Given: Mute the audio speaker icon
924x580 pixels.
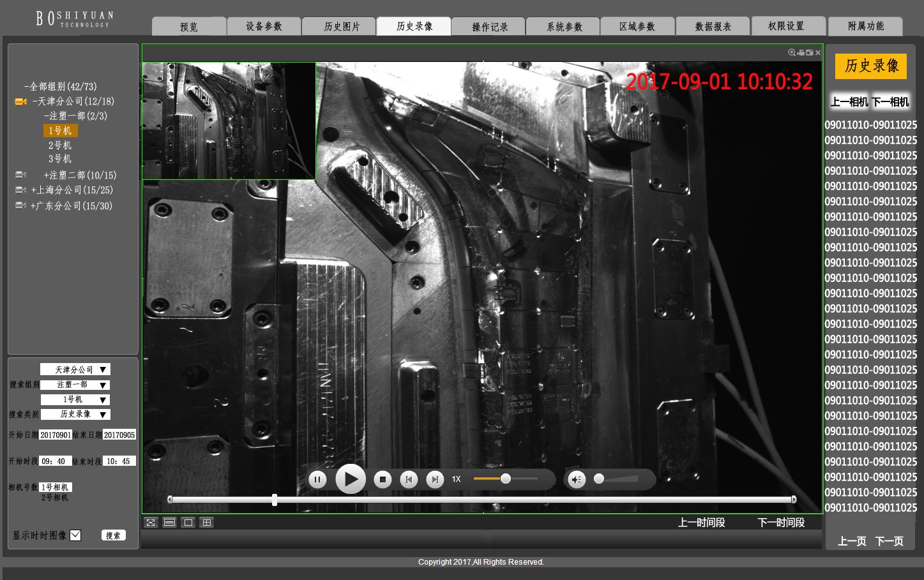Looking at the screenshot, I should coord(577,479).
